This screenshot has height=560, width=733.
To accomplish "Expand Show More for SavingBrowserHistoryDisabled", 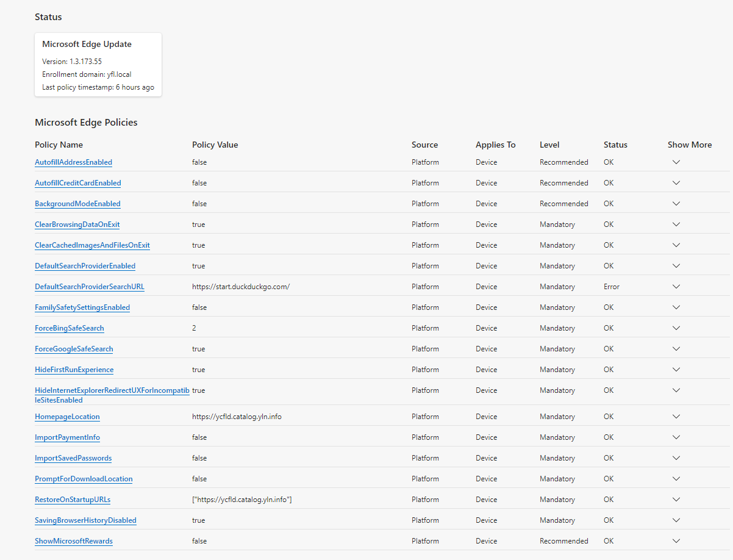I will point(676,520).
